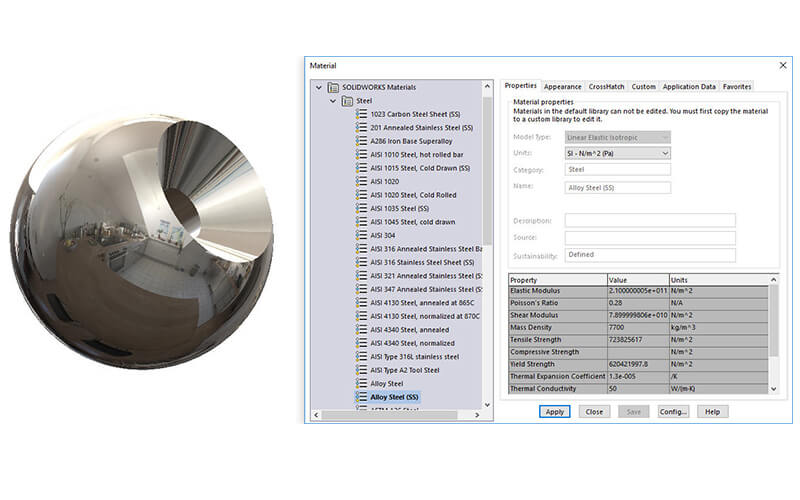Click the icon beside AISI Type 316L stainless steel
The width and height of the screenshot is (800, 500).
pyautogui.click(x=361, y=357)
